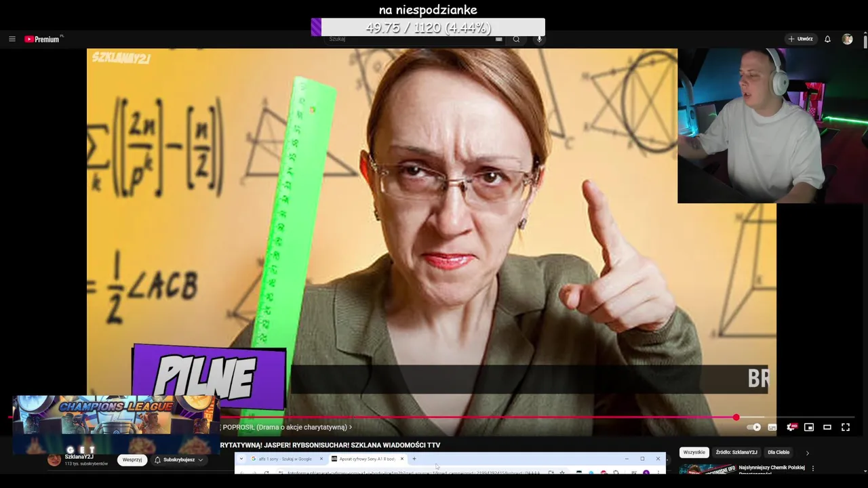Close the 'alfa 1 sony' browser tab
Viewport: 868px width, 488px height.
[x=321, y=459]
